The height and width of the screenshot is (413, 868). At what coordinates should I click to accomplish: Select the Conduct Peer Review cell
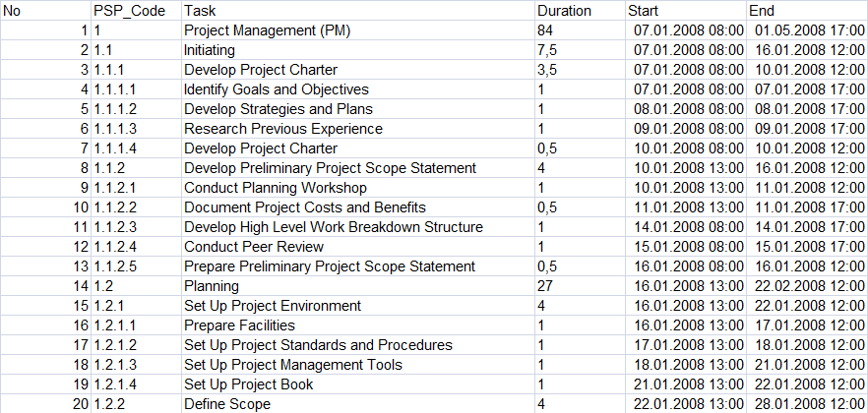(x=358, y=247)
